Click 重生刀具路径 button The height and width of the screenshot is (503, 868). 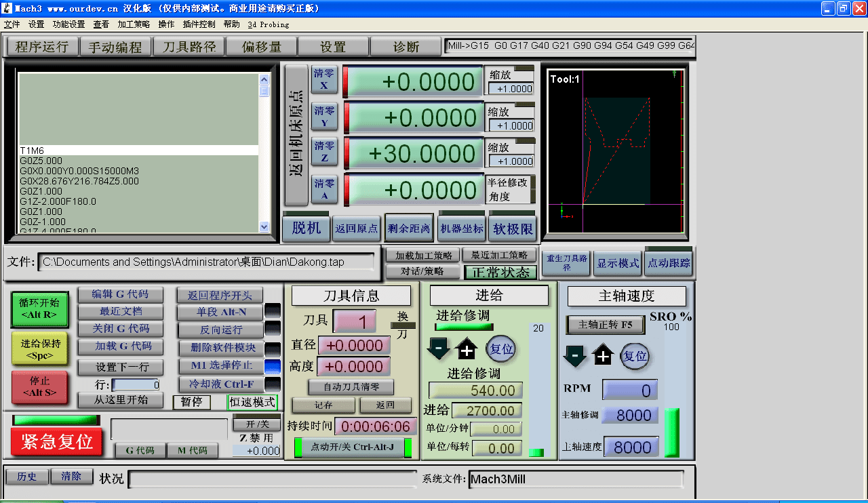[567, 263]
